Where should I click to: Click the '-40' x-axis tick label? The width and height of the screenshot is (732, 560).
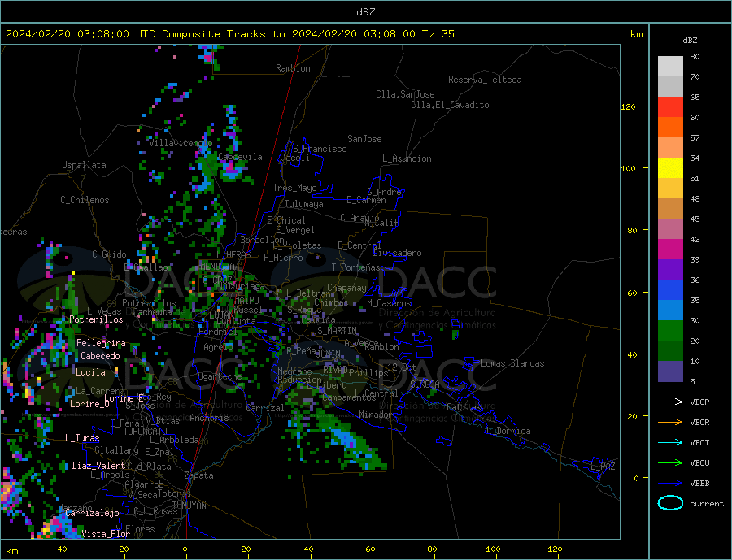pos(59,549)
